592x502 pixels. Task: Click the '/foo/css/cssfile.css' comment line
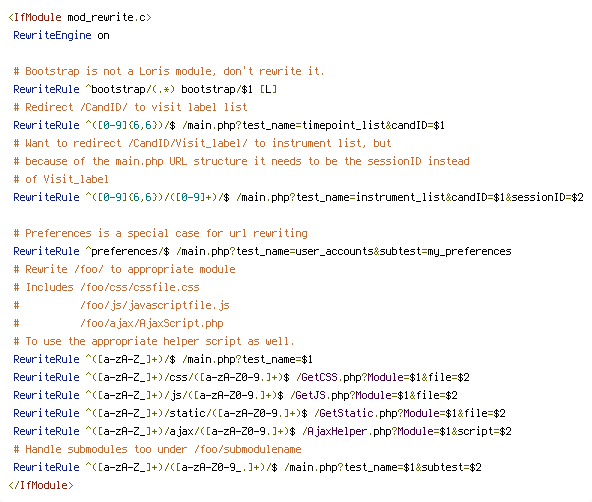coord(106,288)
